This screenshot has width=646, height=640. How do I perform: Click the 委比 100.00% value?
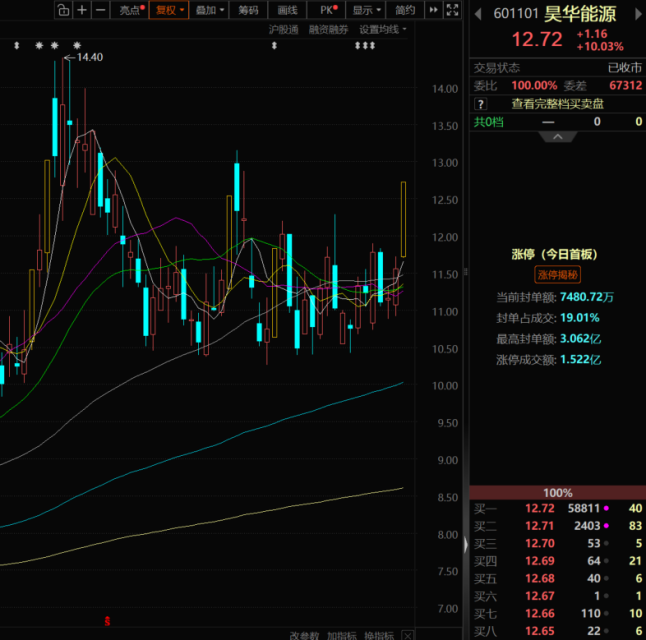click(534, 86)
